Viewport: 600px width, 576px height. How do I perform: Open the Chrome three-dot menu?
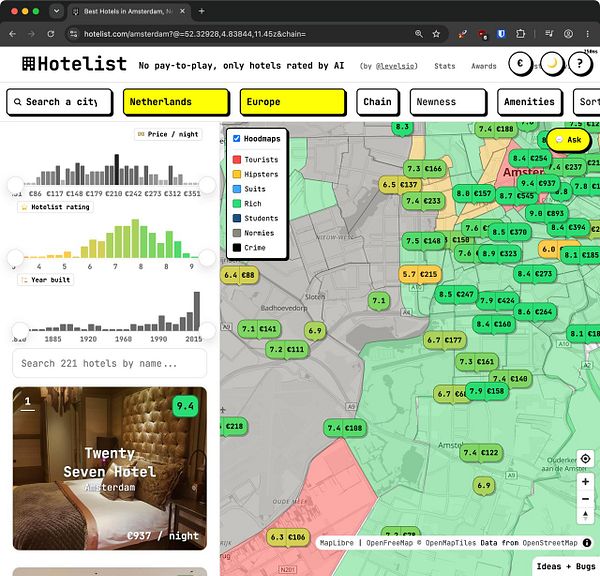tap(587, 34)
